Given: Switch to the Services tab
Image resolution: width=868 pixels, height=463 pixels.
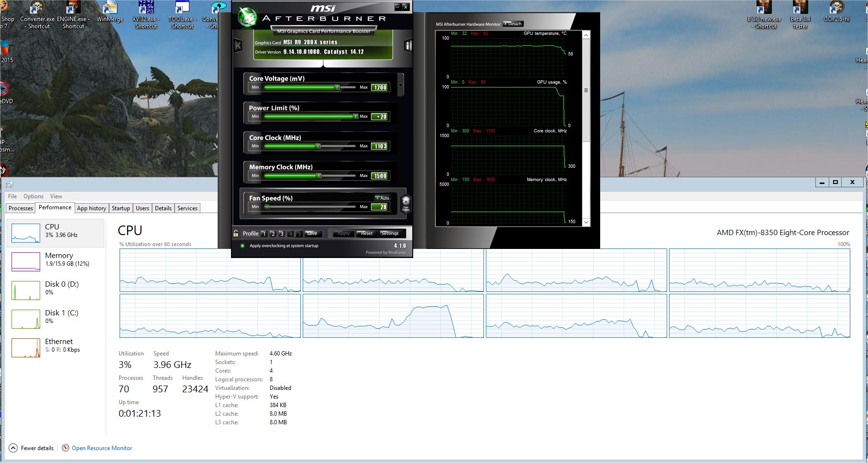Looking at the screenshot, I should tap(187, 208).
